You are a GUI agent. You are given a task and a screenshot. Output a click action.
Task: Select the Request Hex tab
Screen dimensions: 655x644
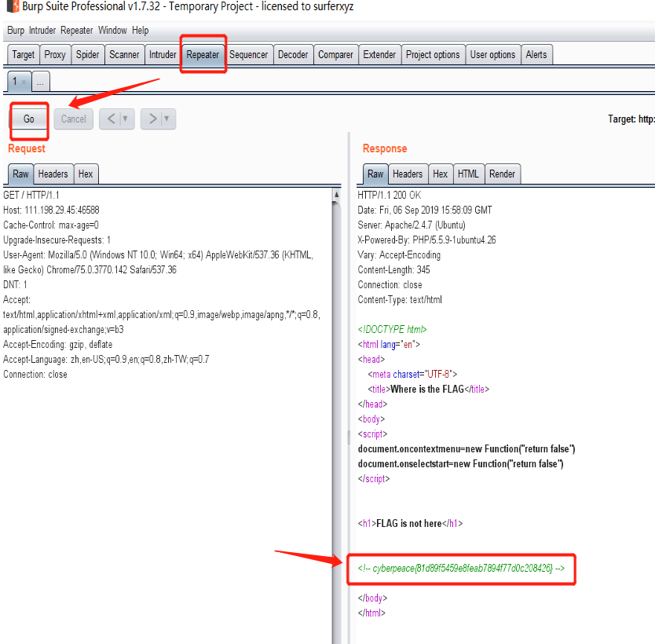[86, 174]
